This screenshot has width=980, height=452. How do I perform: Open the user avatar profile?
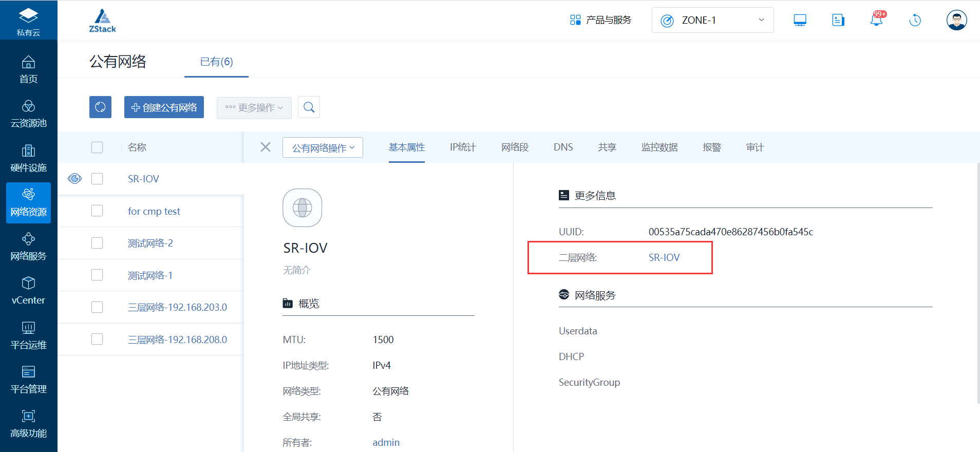point(956,20)
